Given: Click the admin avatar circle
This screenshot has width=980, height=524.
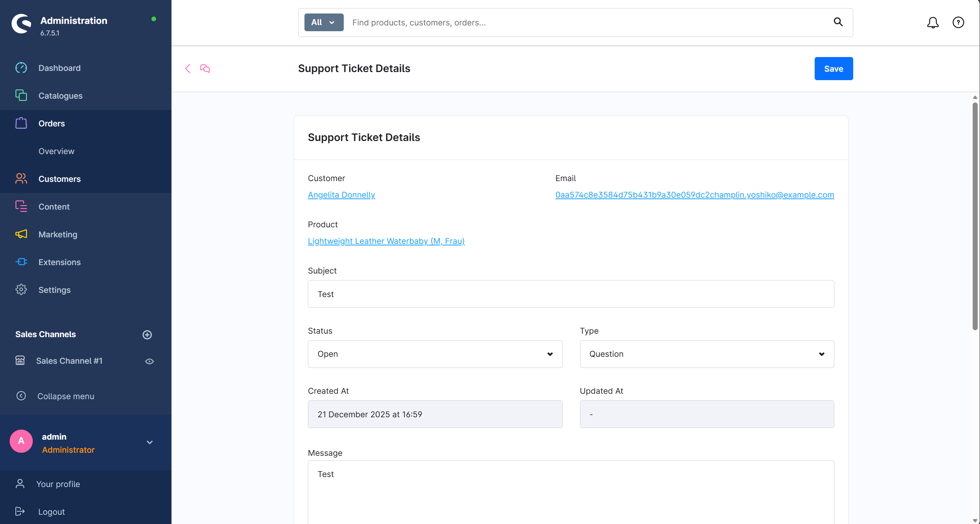Looking at the screenshot, I should click(x=21, y=441).
